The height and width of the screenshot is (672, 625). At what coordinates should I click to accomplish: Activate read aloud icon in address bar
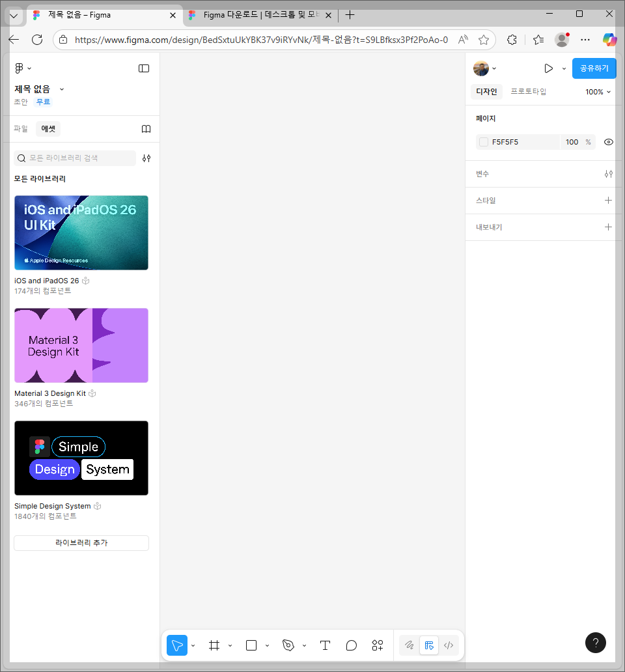[463, 40]
